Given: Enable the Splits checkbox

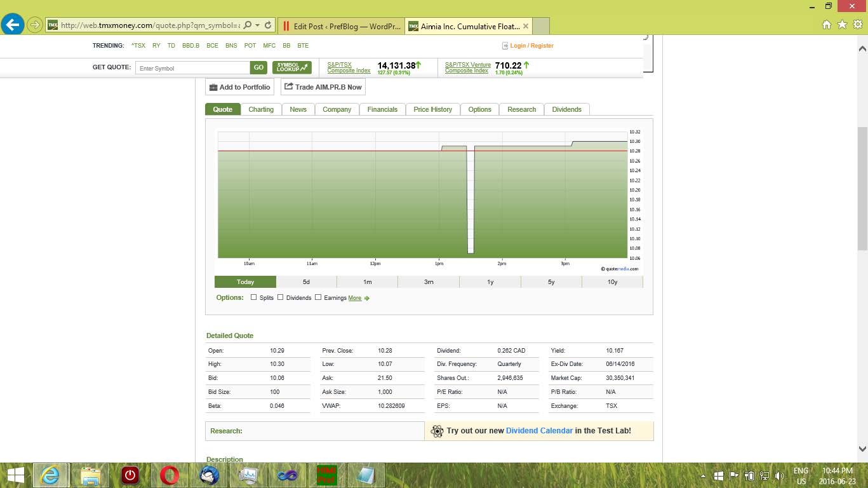Looking at the screenshot, I should click(254, 297).
